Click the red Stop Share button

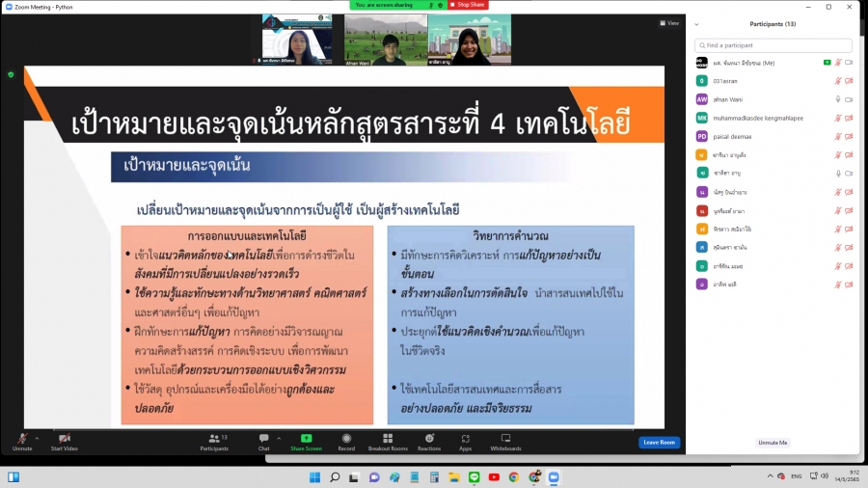468,5
